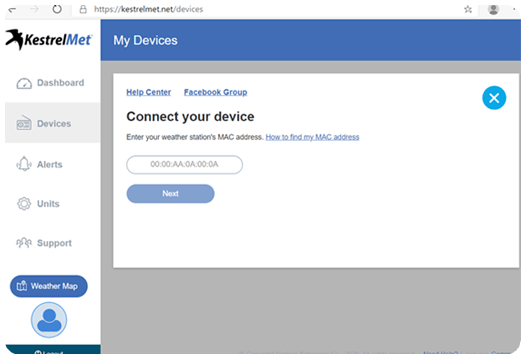The width and height of the screenshot is (528, 361).
Task: Click the Connect your device heading
Action: pos(190,117)
